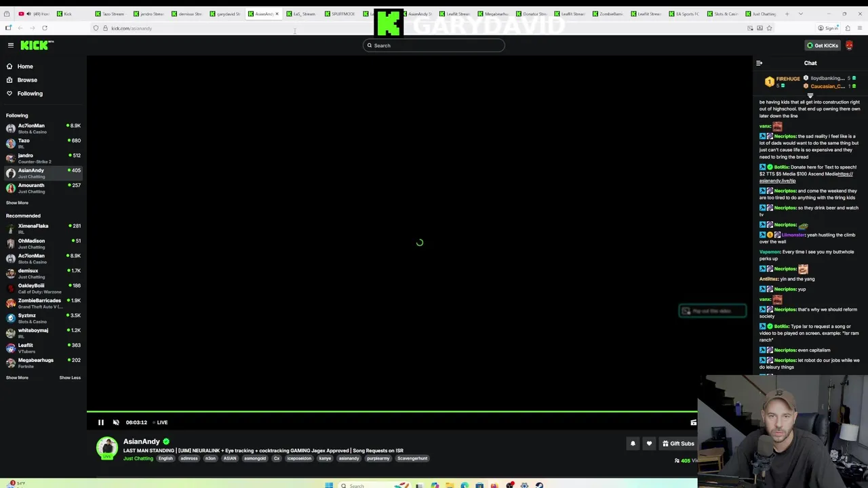Open Leafit recommended channel
Screen dimensions: 868x488
[x=43, y=348]
